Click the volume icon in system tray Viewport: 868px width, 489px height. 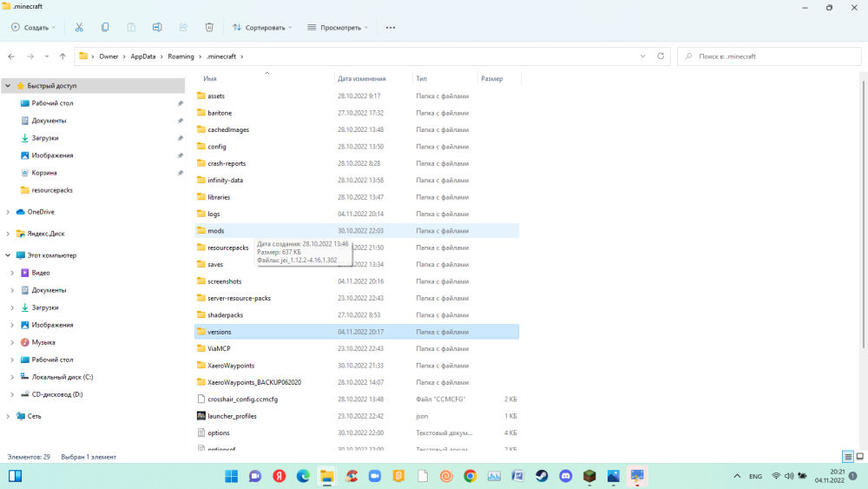click(x=789, y=476)
